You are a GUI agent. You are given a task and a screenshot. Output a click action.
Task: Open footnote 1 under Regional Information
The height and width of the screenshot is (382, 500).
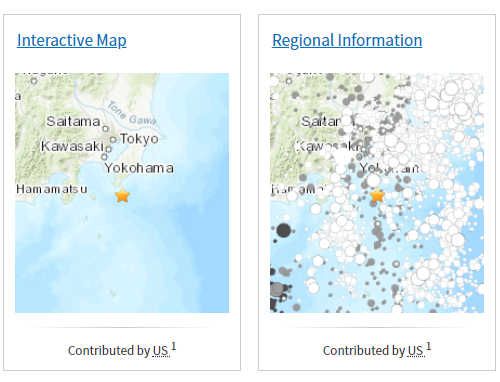click(429, 347)
